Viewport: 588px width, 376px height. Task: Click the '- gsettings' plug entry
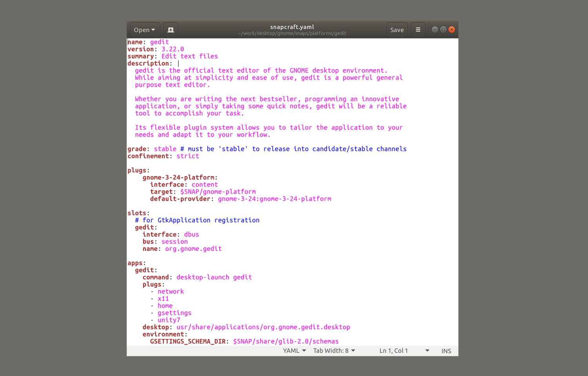[171, 313]
